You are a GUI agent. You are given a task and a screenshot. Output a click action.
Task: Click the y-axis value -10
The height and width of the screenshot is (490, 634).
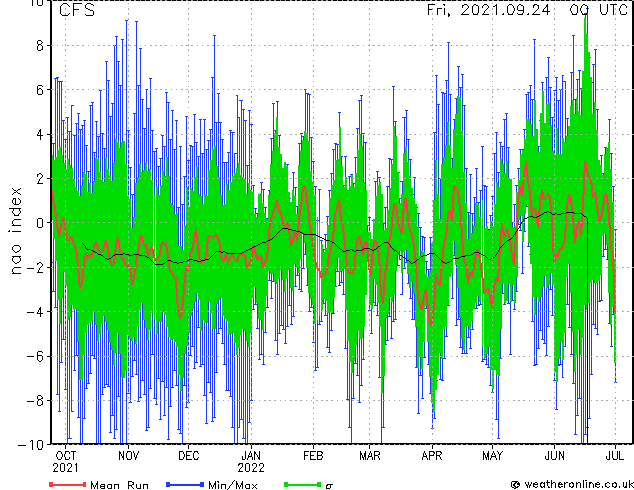[x=31, y=445]
